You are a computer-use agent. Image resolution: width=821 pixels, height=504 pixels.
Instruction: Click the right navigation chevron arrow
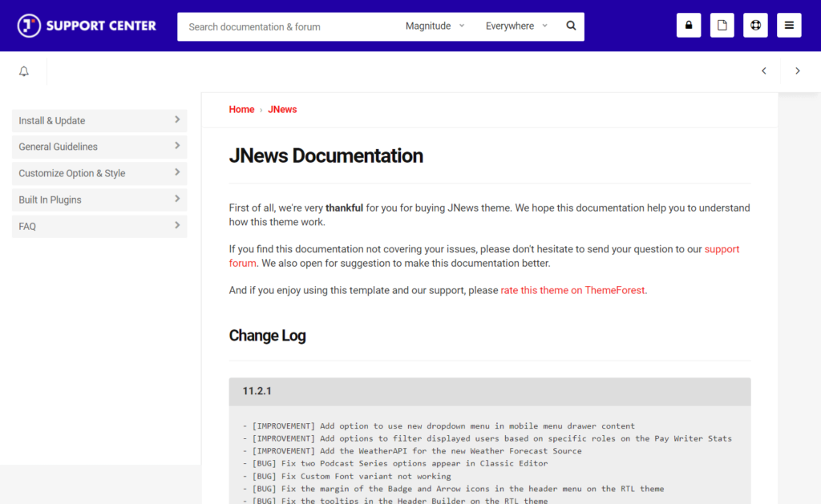click(x=798, y=71)
